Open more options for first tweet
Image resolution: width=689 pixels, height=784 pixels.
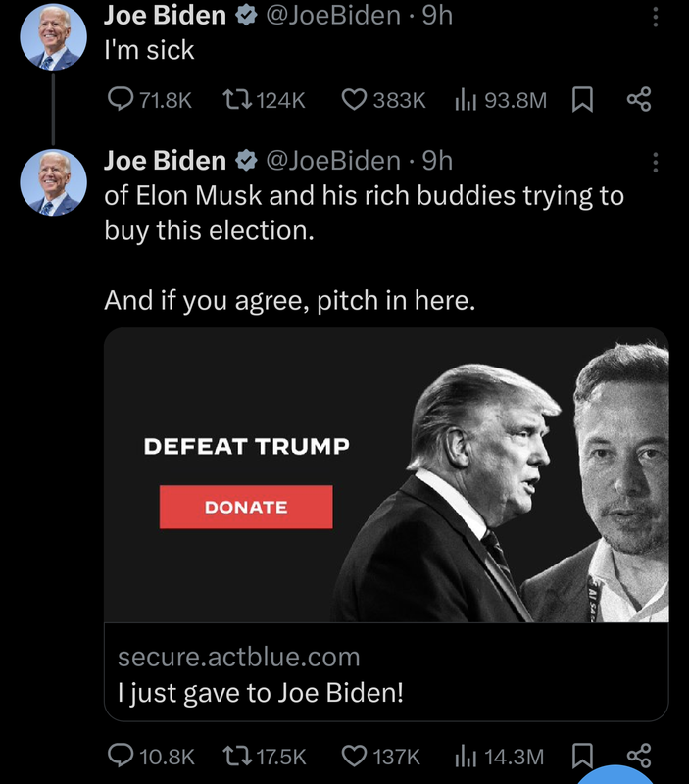pos(656,17)
